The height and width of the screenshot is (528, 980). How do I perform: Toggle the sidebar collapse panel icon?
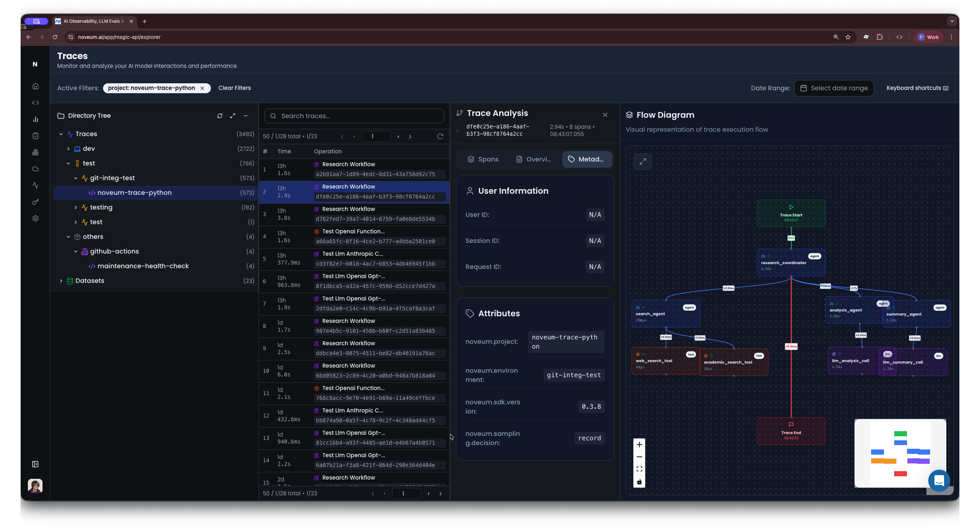(x=35, y=464)
